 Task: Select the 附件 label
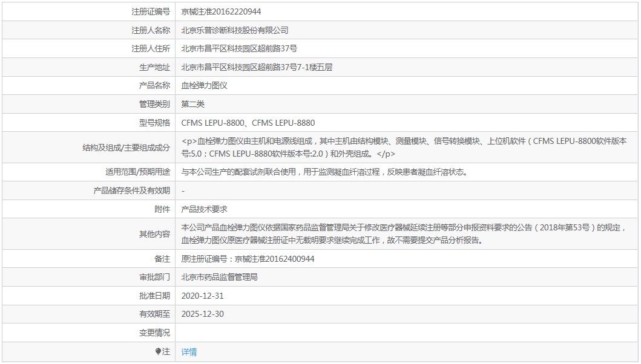162,210
